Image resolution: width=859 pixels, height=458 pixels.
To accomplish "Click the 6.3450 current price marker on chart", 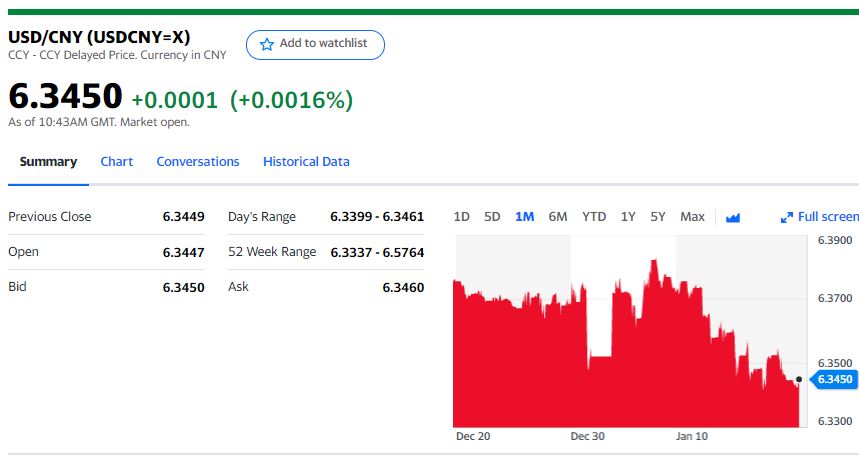I will [833, 379].
